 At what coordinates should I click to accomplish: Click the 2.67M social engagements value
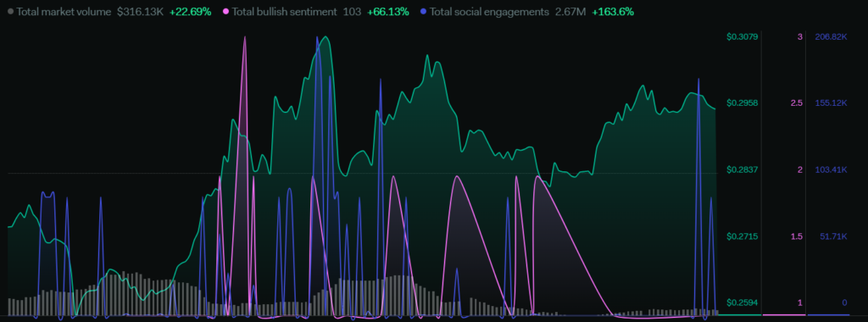tap(570, 12)
